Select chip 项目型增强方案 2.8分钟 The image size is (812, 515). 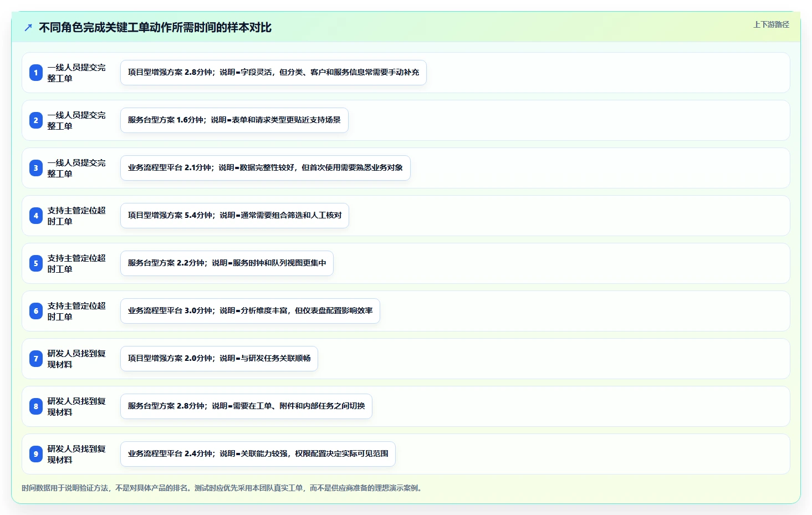(273, 73)
